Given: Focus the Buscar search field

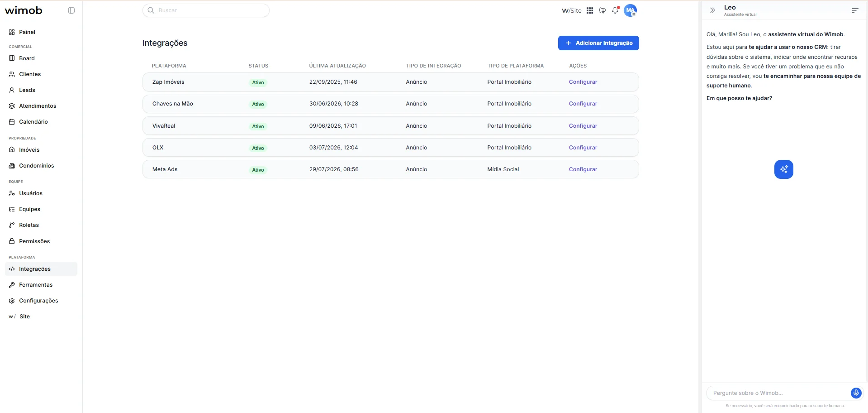Looking at the screenshot, I should tap(206, 10).
